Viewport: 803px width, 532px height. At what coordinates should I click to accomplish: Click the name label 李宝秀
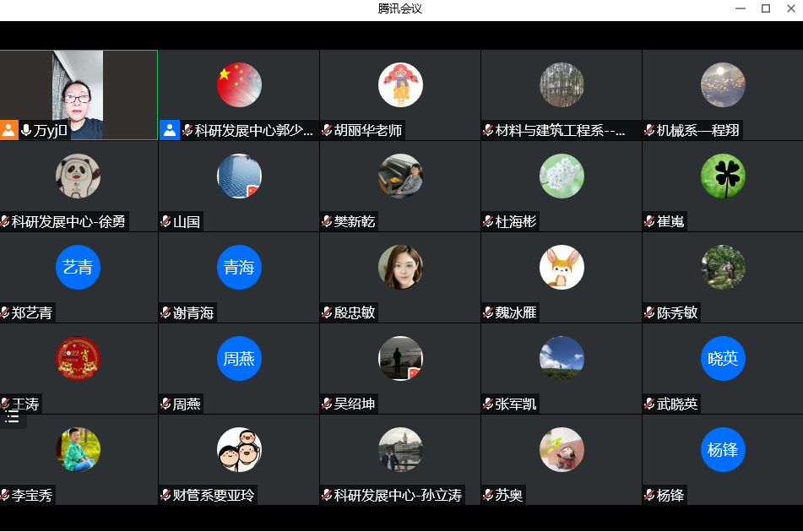32,495
